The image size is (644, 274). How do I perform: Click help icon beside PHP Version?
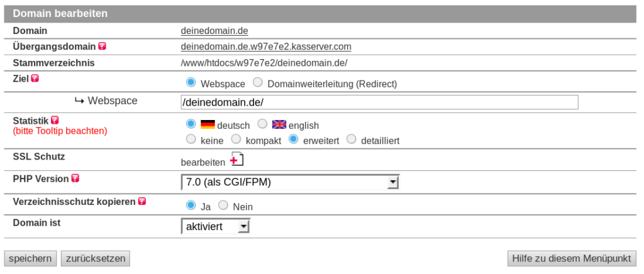75,178
